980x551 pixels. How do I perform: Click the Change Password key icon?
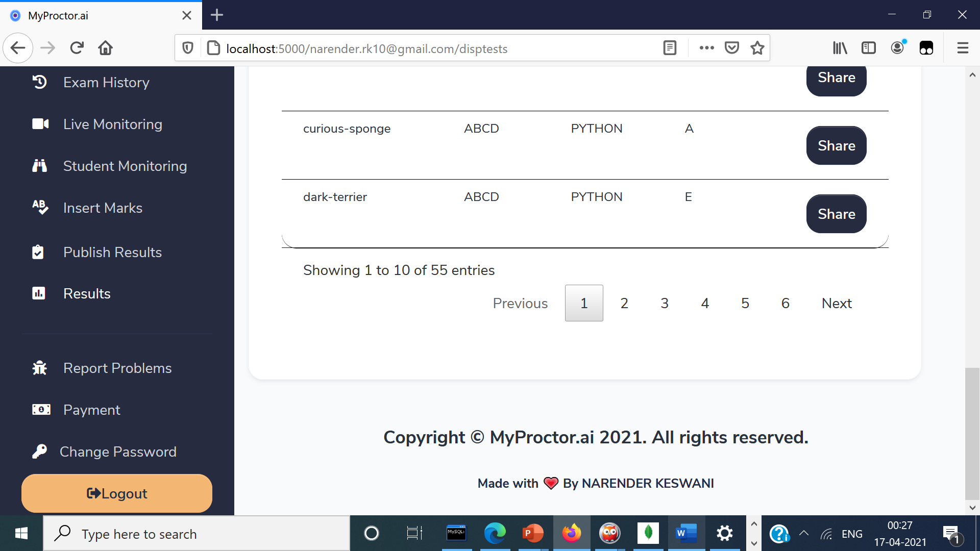[39, 452]
